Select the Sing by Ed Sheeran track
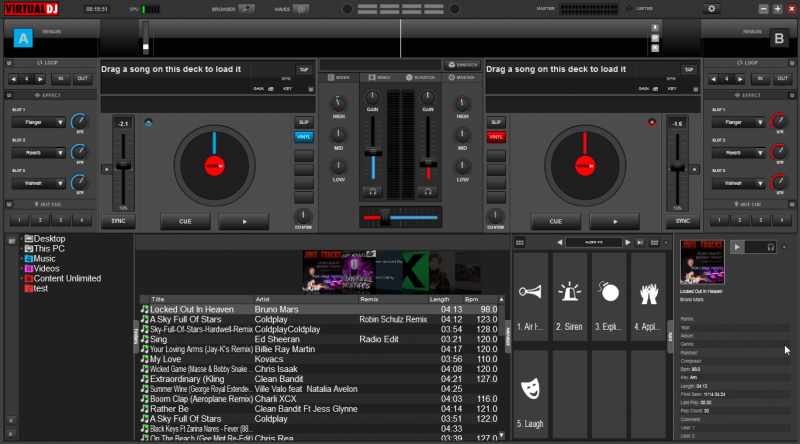 tap(320, 339)
